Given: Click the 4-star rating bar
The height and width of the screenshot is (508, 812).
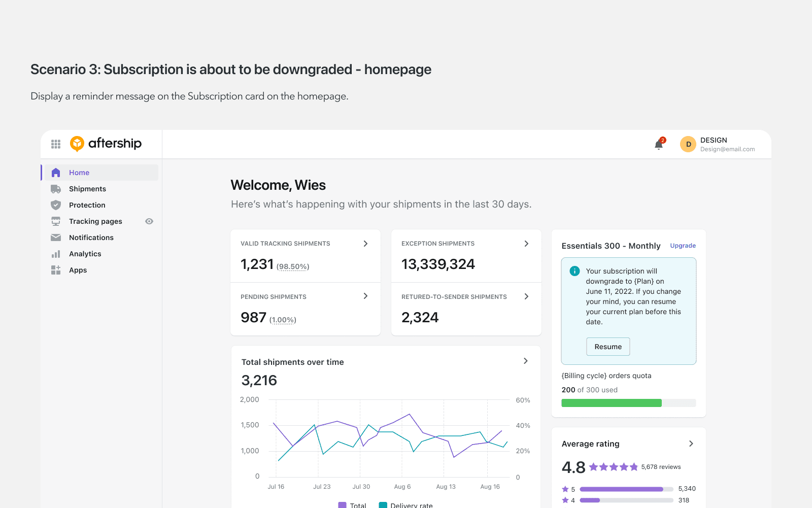Looking at the screenshot, I should (626, 500).
